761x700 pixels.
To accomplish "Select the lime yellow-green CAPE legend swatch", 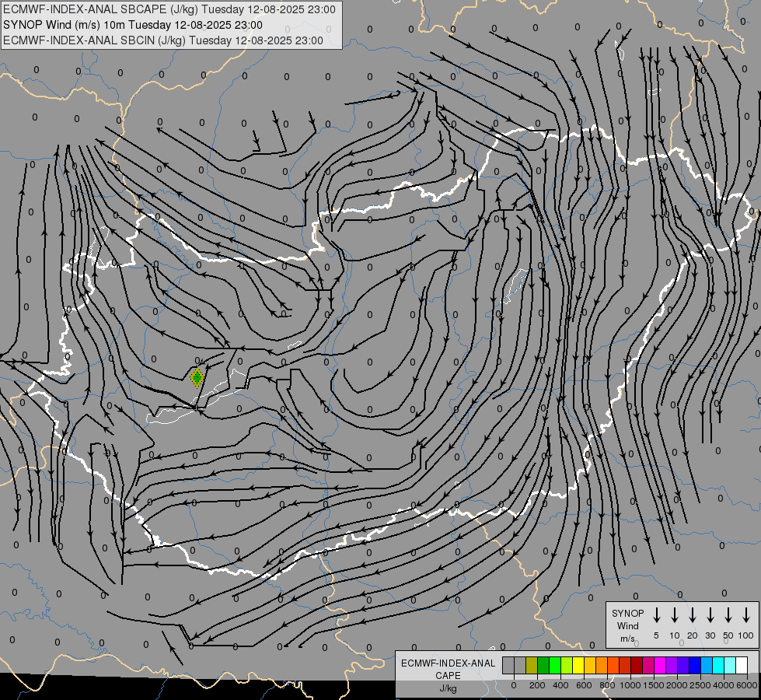I will tap(567, 665).
